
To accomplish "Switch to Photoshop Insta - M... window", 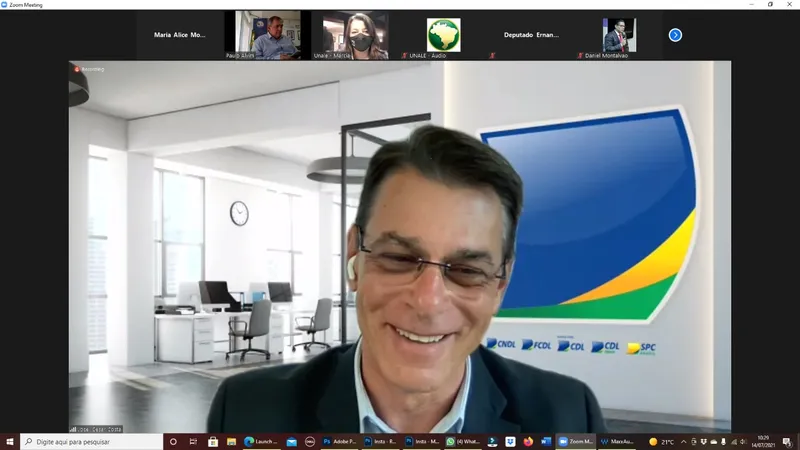I will (422, 442).
